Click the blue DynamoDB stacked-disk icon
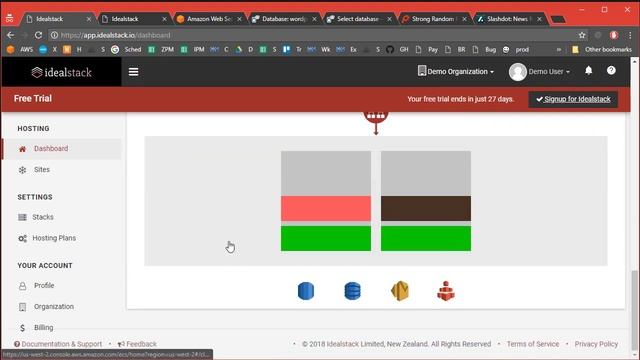Viewport: 640px width, 360px height. pos(352,291)
